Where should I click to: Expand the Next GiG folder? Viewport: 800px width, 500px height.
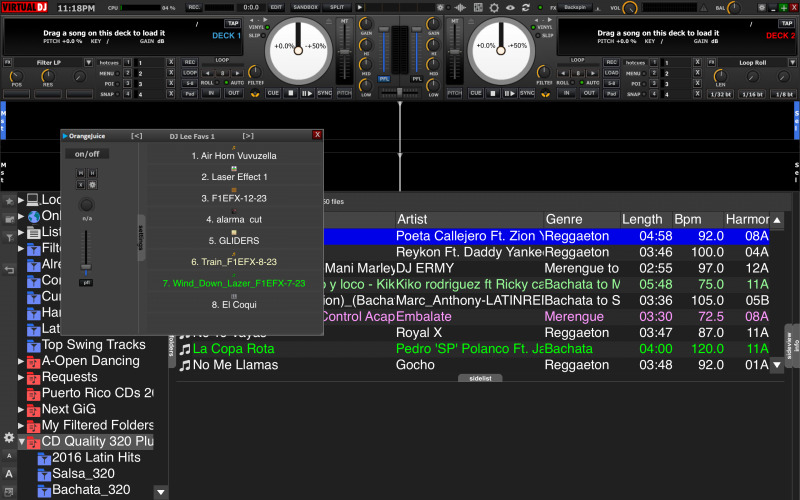(x=21, y=410)
